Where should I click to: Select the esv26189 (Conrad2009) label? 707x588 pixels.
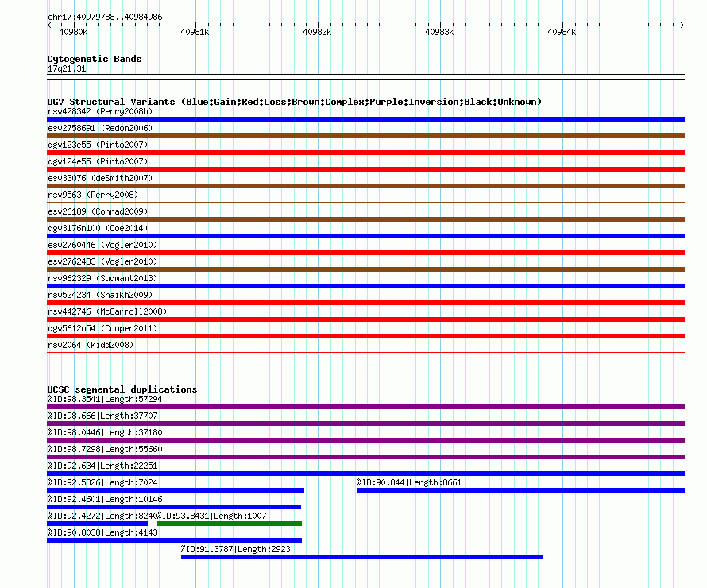tap(98, 211)
